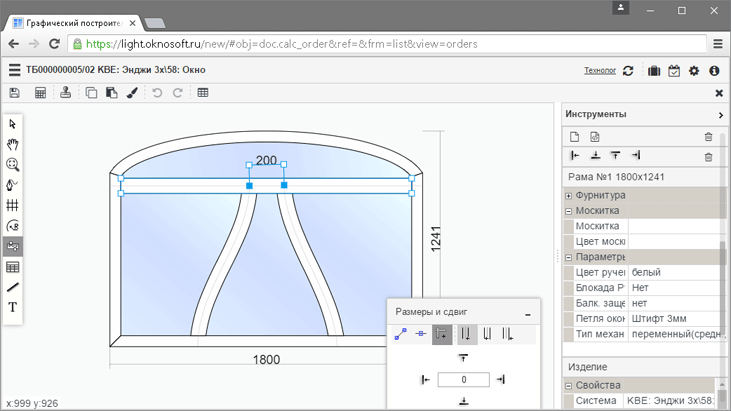Change Петля value Штифт 3мм

coord(674,319)
